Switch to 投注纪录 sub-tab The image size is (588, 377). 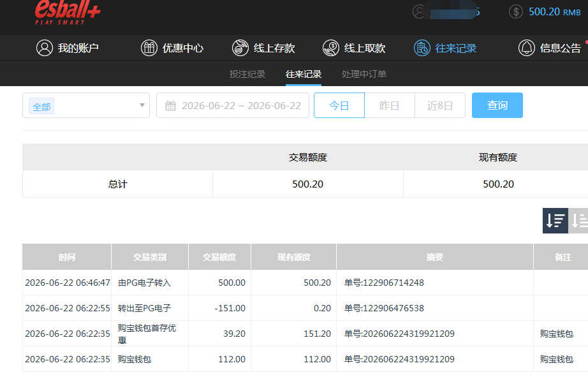pyautogui.click(x=247, y=74)
